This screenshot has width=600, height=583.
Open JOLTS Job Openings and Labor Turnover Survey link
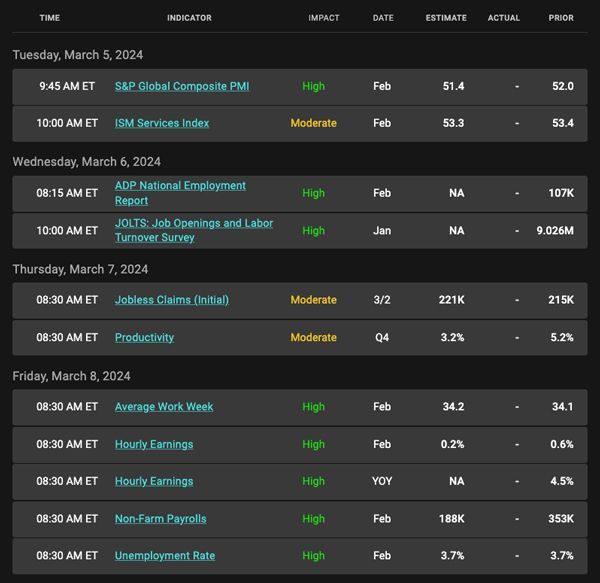pyautogui.click(x=194, y=230)
